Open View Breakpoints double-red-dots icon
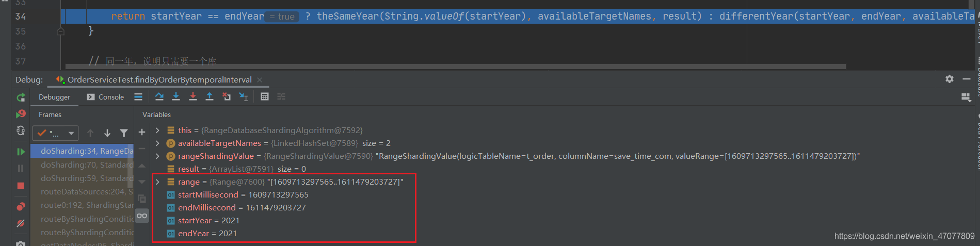980x246 pixels. pyautogui.click(x=21, y=206)
